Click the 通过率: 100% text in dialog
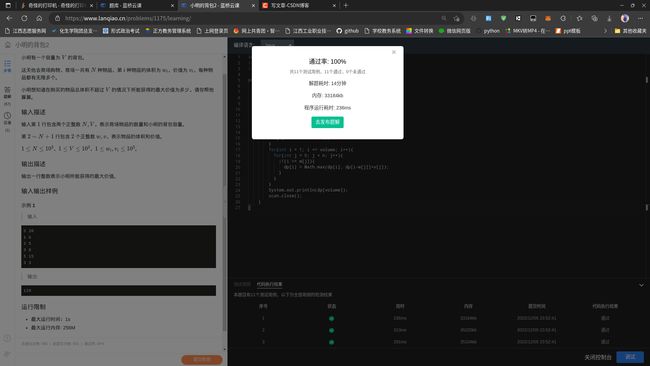 coord(327,61)
